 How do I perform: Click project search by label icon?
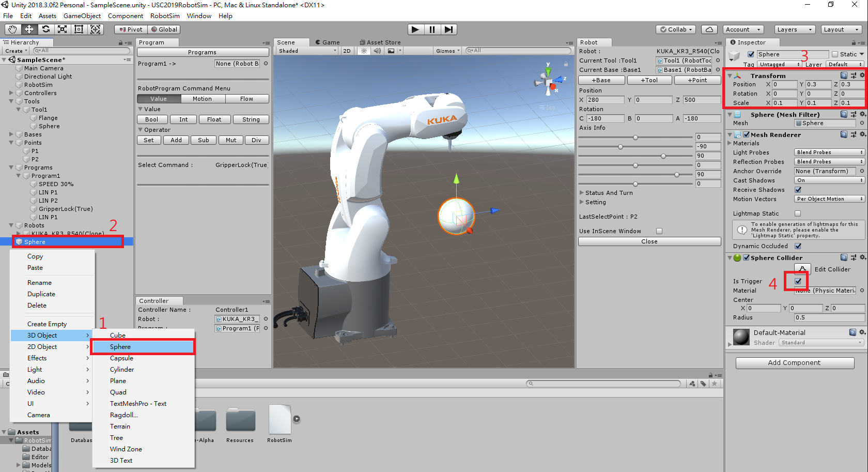point(703,384)
